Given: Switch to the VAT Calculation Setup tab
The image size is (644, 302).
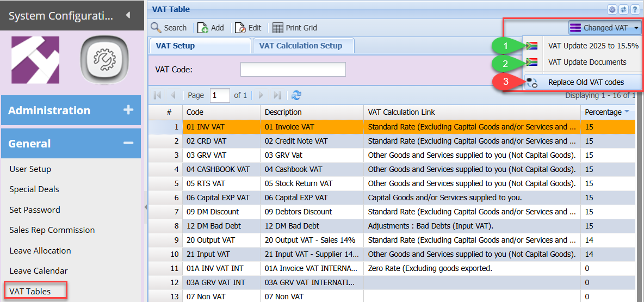Looking at the screenshot, I should (301, 46).
